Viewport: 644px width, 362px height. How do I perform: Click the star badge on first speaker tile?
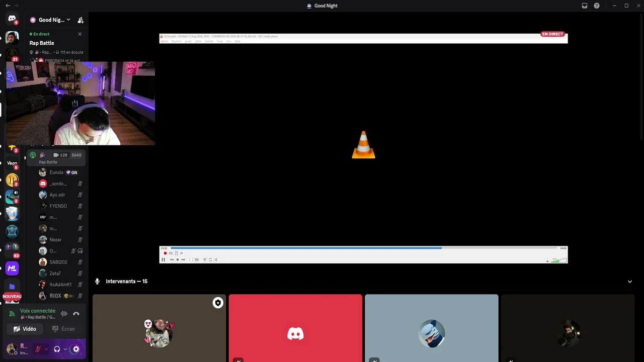(x=218, y=303)
